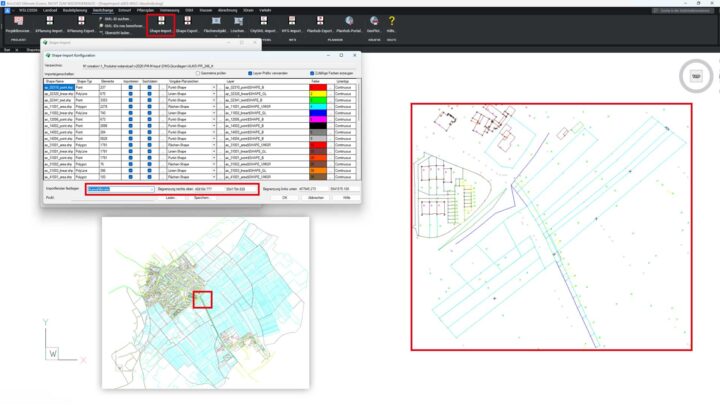This screenshot has height=405, width=720.
Task: Toggle Zufällige Farben erzeugen checkbox
Action: point(312,73)
